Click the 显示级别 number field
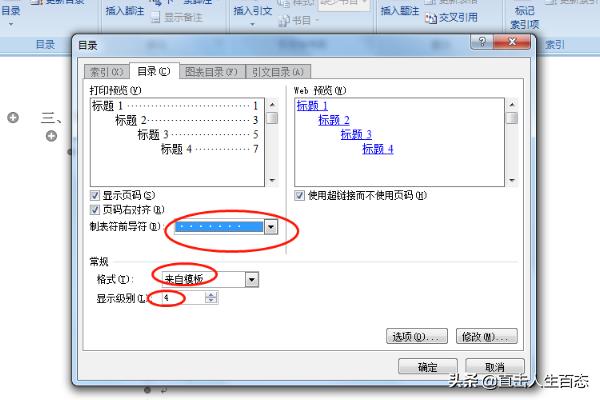This screenshot has width=600, height=400. pos(184,297)
